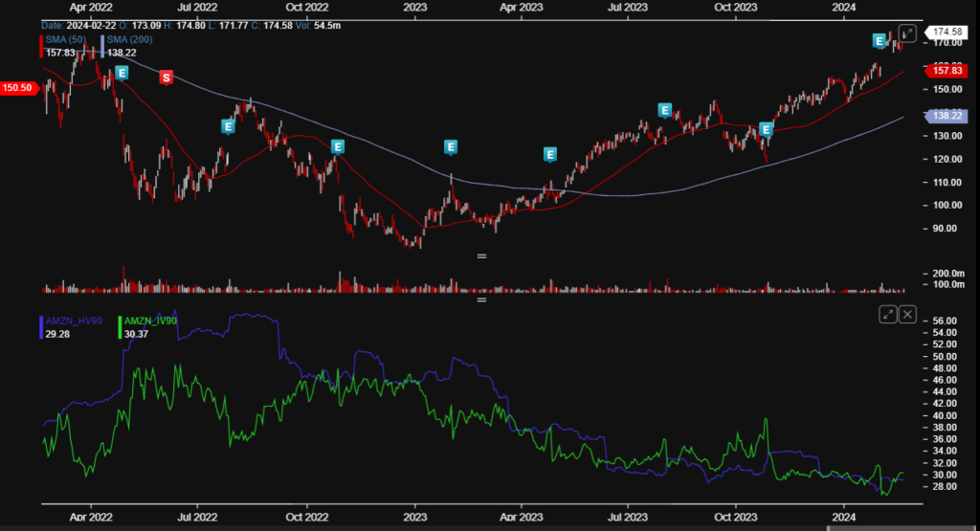Select the AMZN_IV90 legend label
Screen dimensions: 980x531
[150, 321]
